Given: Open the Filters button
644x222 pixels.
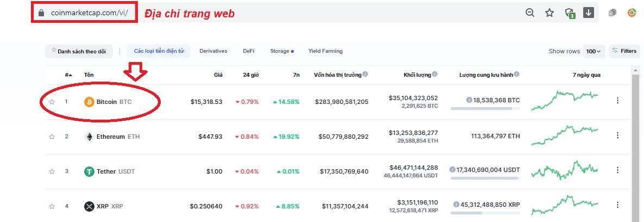Looking at the screenshot, I should click(624, 51).
